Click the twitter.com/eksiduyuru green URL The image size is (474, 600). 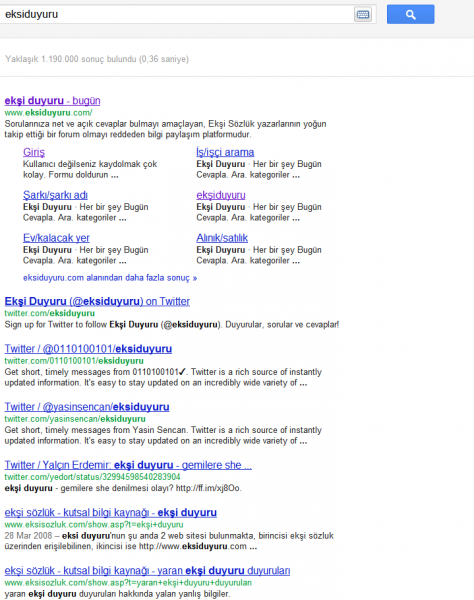tap(50, 313)
